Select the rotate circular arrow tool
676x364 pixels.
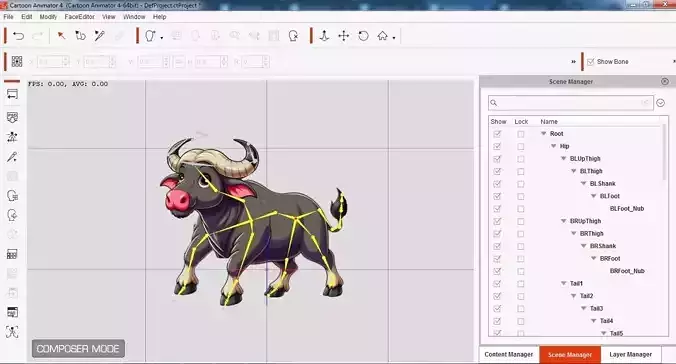click(x=363, y=36)
